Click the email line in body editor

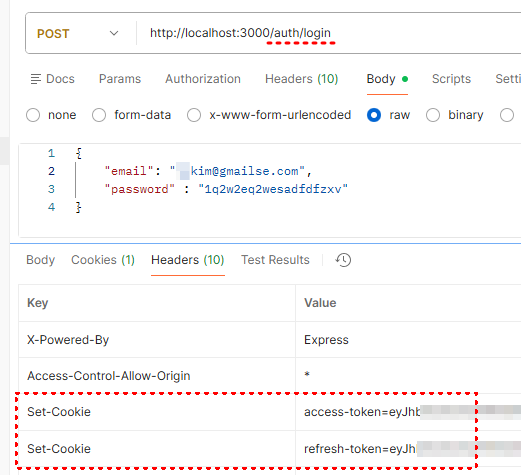coord(208,171)
